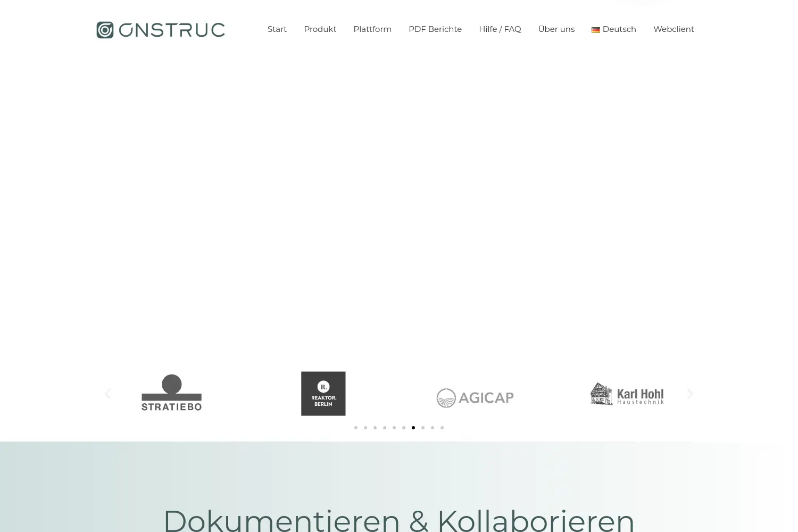This screenshot has height=532, width=798.
Task: Select the fourth carousel pagination dot
Action: (x=385, y=428)
